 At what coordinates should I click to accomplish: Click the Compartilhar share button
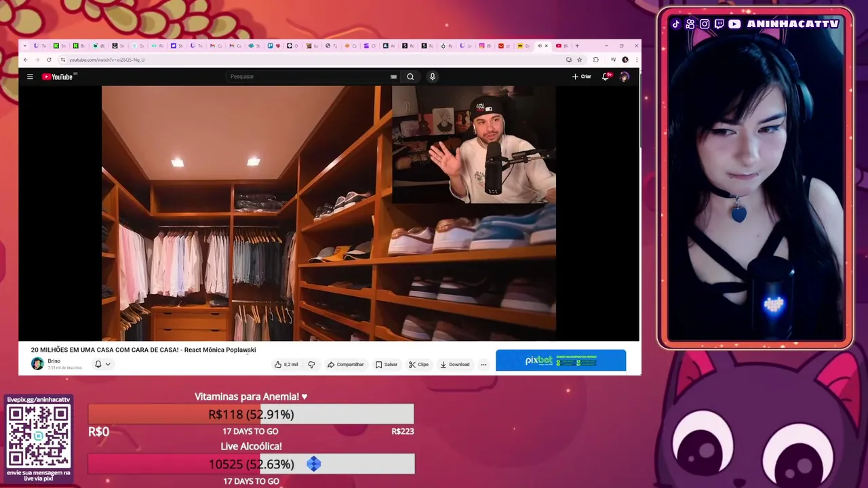pyautogui.click(x=346, y=365)
